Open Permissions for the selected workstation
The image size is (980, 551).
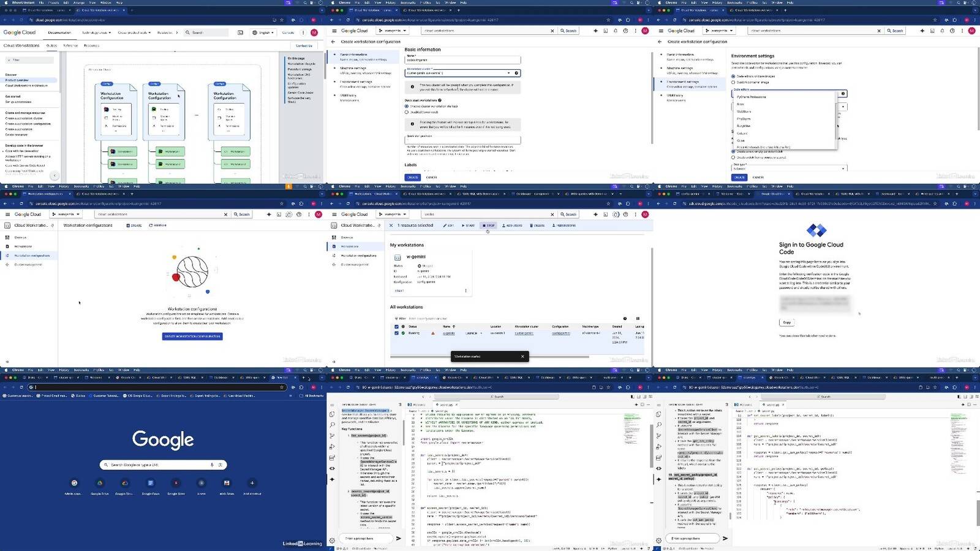point(564,226)
